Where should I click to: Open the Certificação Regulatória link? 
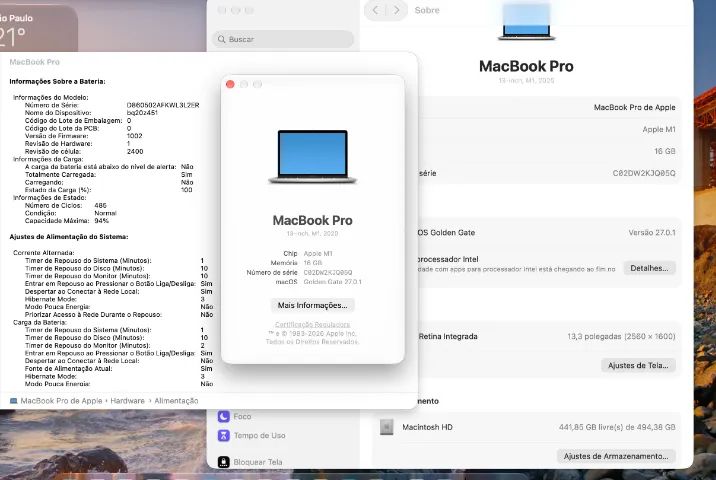tap(313, 324)
